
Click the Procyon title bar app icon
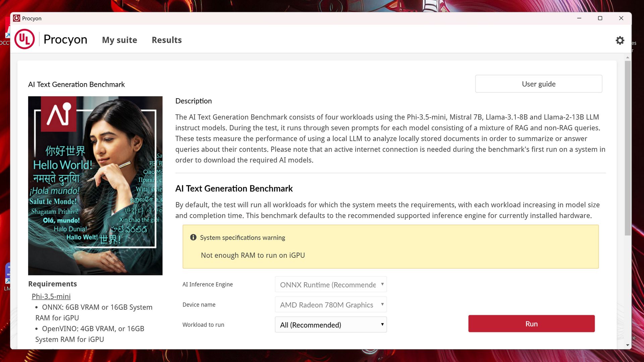[x=16, y=18]
